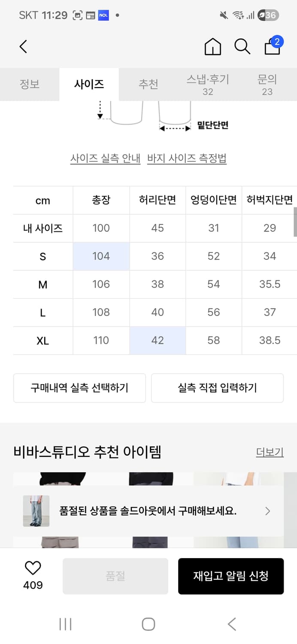
Task: Open the shopping bag with 2 items
Action: [272, 48]
